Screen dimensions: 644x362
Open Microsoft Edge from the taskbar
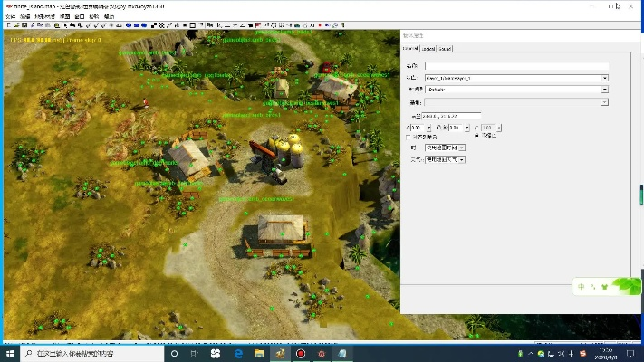236,354
